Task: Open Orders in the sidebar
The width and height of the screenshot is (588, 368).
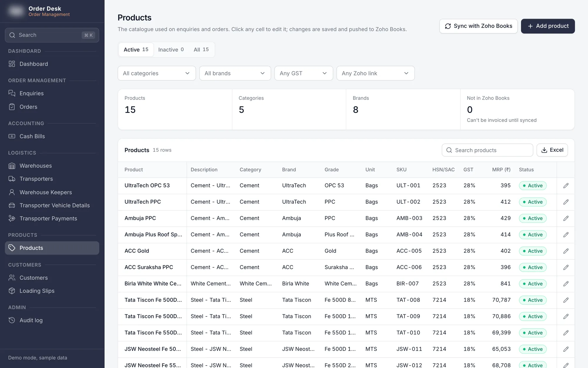Action: click(x=52, y=107)
